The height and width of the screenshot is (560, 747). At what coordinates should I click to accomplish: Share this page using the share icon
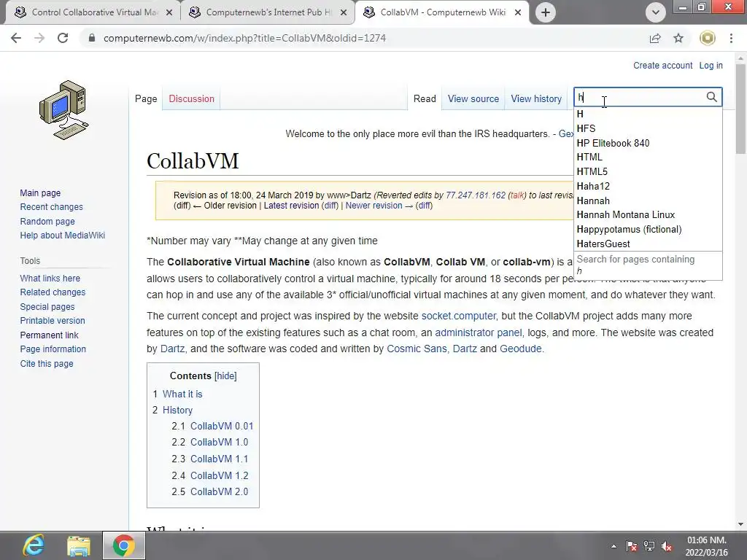click(x=655, y=38)
